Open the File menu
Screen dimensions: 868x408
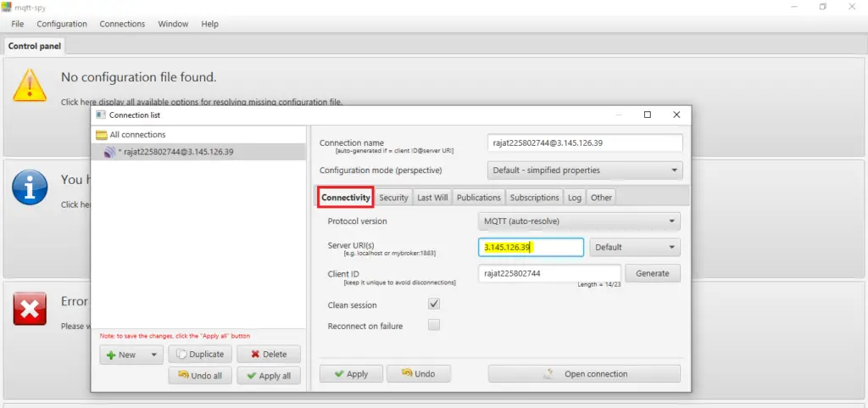click(18, 24)
